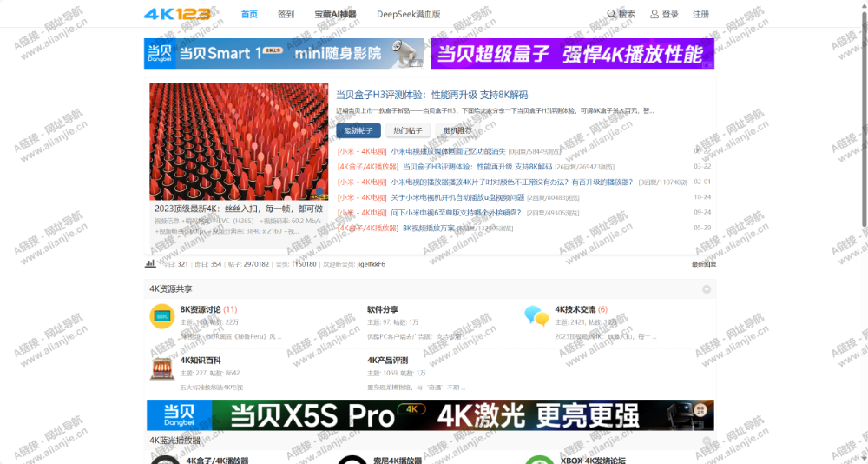Image resolution: width=868 pixels, height=464 pixels.
Task: Open the 当贝超级盒子 purple banner
Action: (572, 53)
